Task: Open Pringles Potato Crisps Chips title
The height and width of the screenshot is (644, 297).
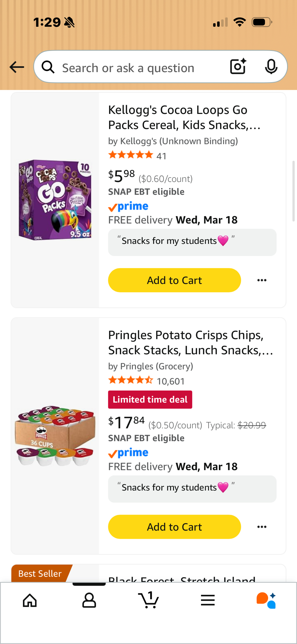Action: coord(190,343)
